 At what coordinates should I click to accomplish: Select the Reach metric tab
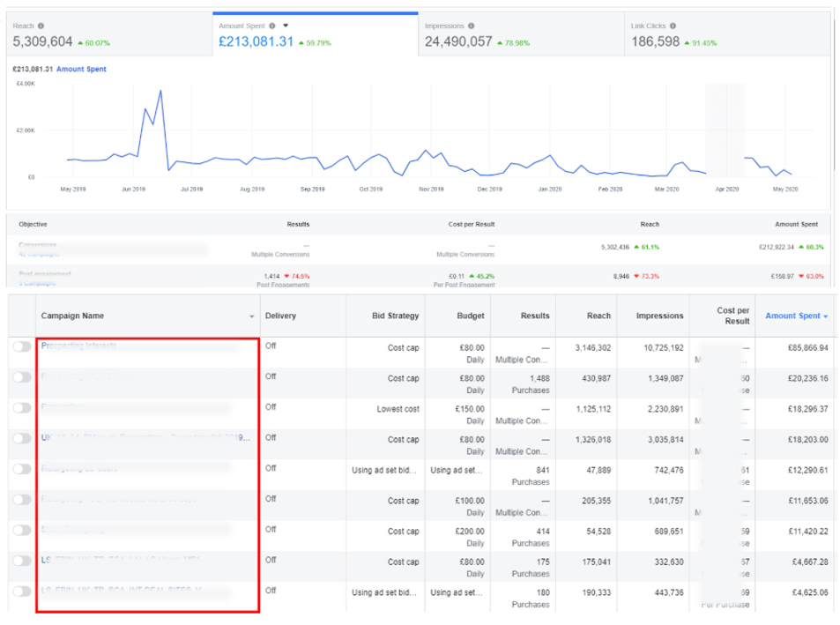[x=109, y=34]
